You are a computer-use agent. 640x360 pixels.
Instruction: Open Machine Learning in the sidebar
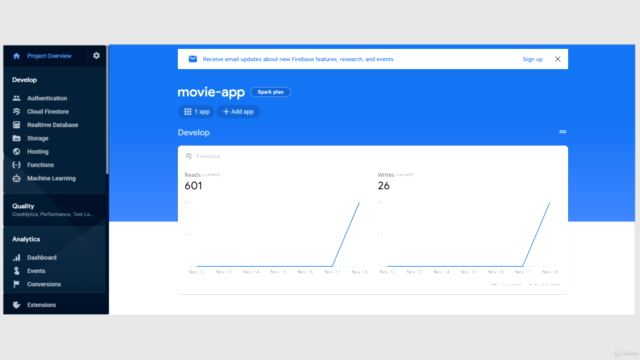point(51,178)
